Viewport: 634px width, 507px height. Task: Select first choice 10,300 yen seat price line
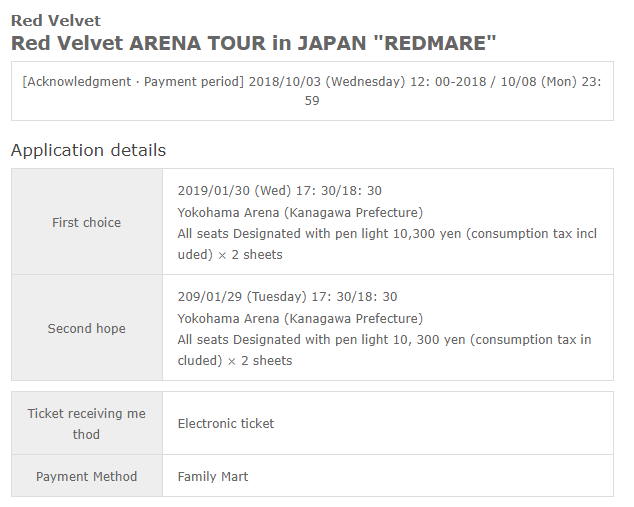coord(387,244)
